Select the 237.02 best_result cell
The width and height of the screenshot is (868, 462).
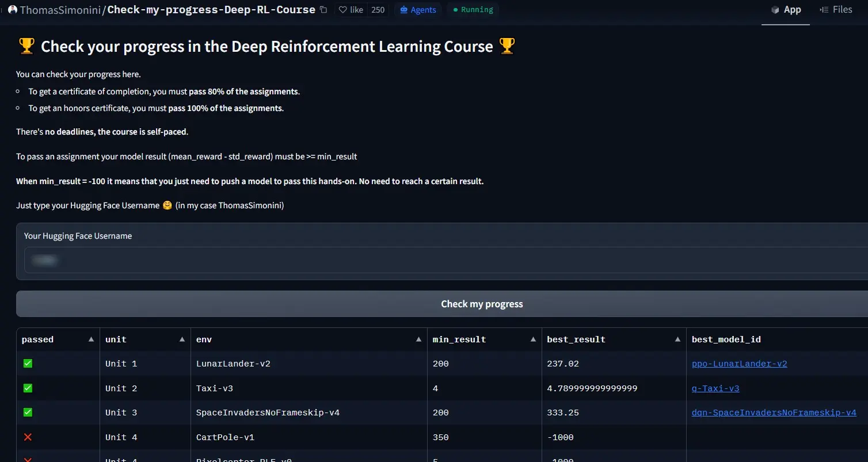pos(614,364)
